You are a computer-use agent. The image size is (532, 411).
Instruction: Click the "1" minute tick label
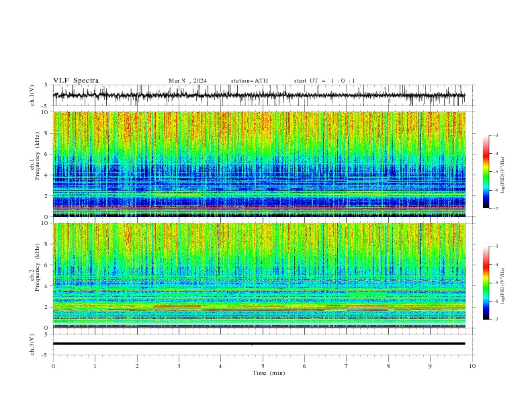point(95,366)
